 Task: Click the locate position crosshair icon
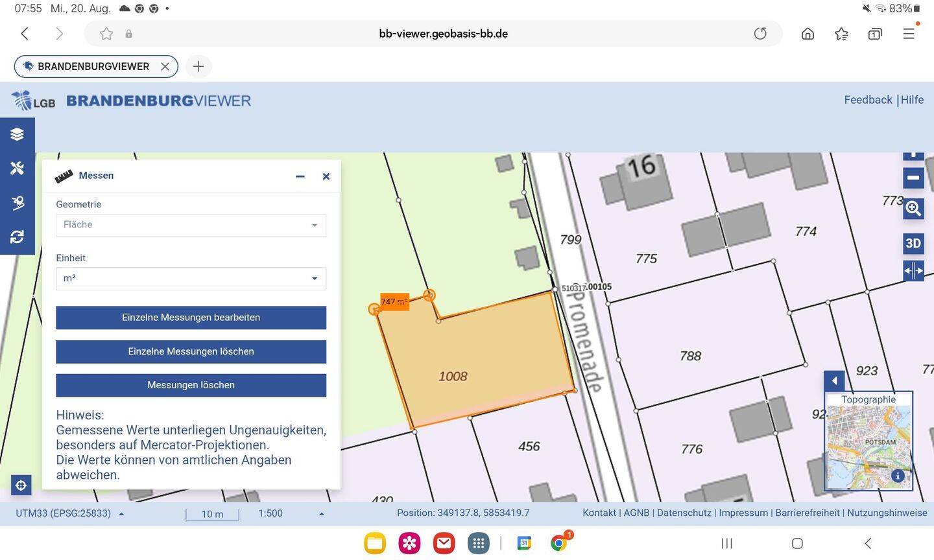[x=21, y=485]
